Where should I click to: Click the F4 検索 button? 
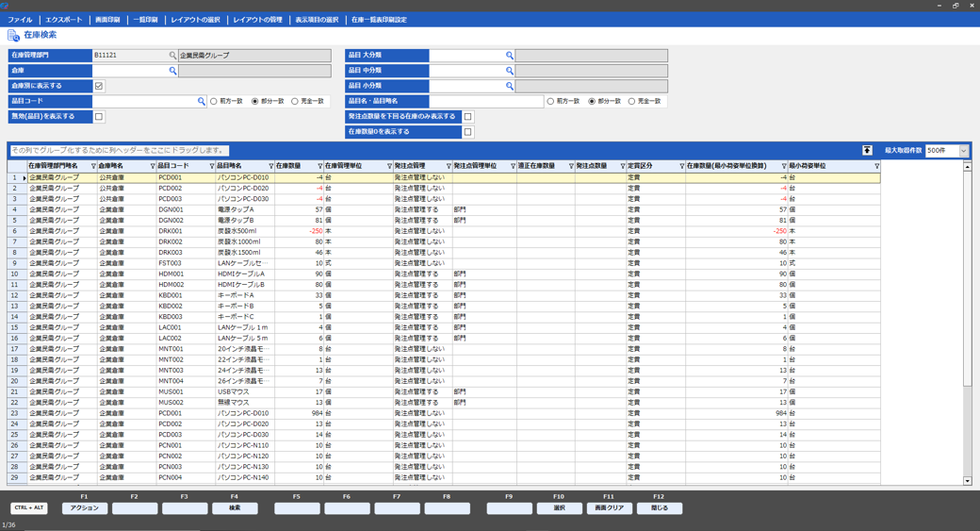(235, 508)
